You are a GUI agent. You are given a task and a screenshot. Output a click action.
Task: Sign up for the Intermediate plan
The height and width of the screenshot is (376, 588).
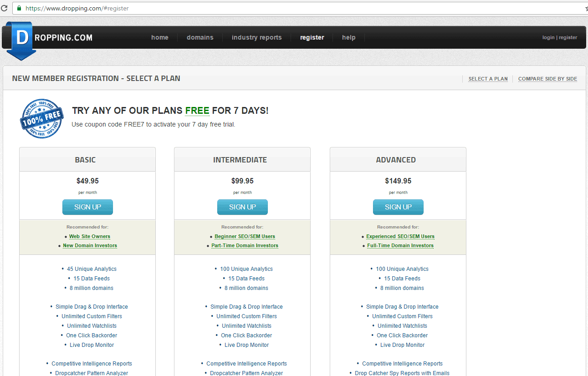click(x=242, y=207)
